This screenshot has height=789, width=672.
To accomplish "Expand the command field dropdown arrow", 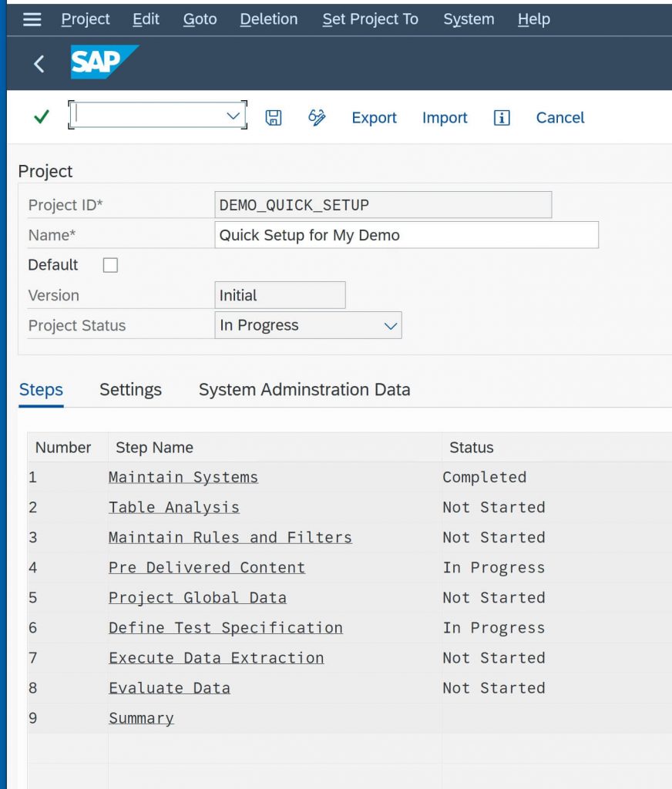I will (233, 116).
